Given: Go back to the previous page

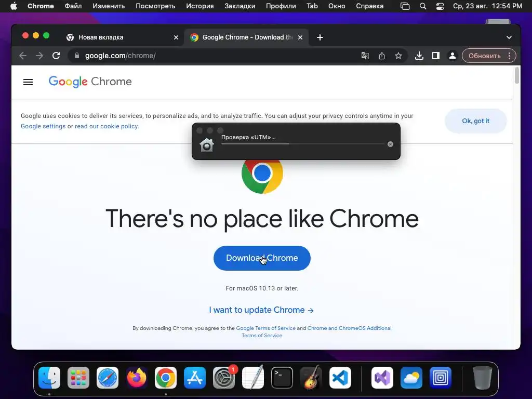Looking at the screenshot, I should [23, 56].
